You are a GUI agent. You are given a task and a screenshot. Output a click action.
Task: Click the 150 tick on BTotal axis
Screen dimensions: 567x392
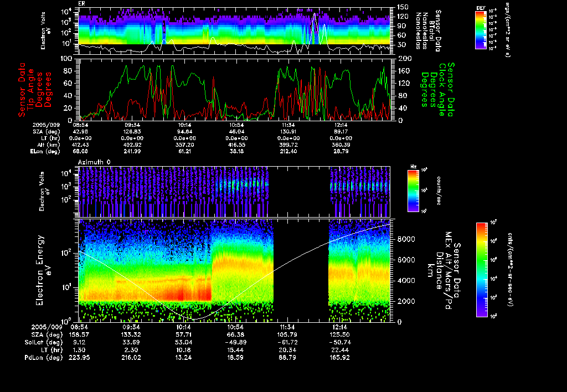pyautogui.click(x=403, y=7)
